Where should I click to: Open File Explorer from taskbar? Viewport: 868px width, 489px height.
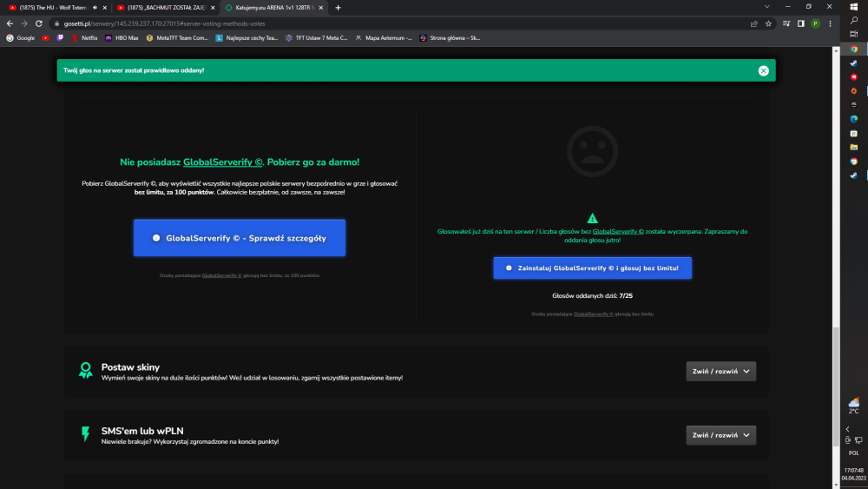[854, 148]
